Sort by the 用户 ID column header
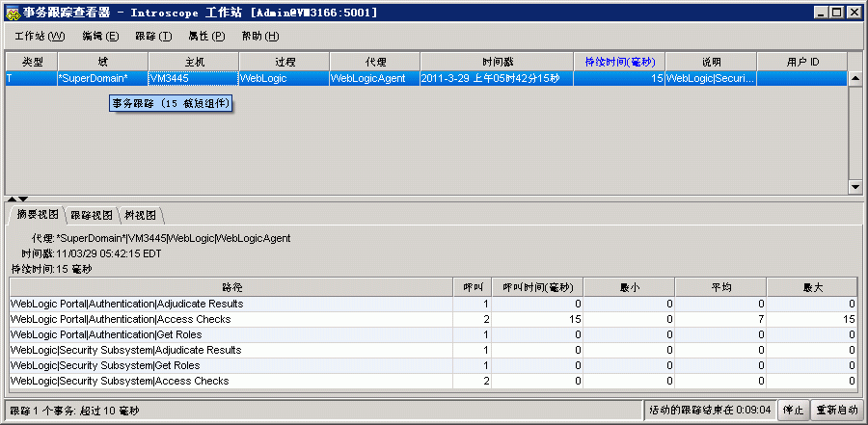 802,62
